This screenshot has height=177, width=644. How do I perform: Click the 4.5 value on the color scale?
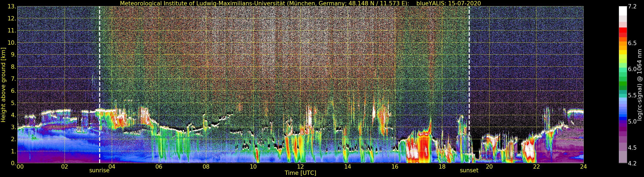point(632,147)
